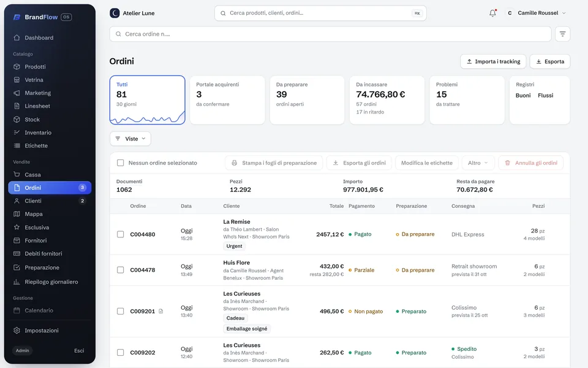The width and height of the screenshot is (588, 368).
Task: Open the Da incassare card
Action: tap(387, 100)
